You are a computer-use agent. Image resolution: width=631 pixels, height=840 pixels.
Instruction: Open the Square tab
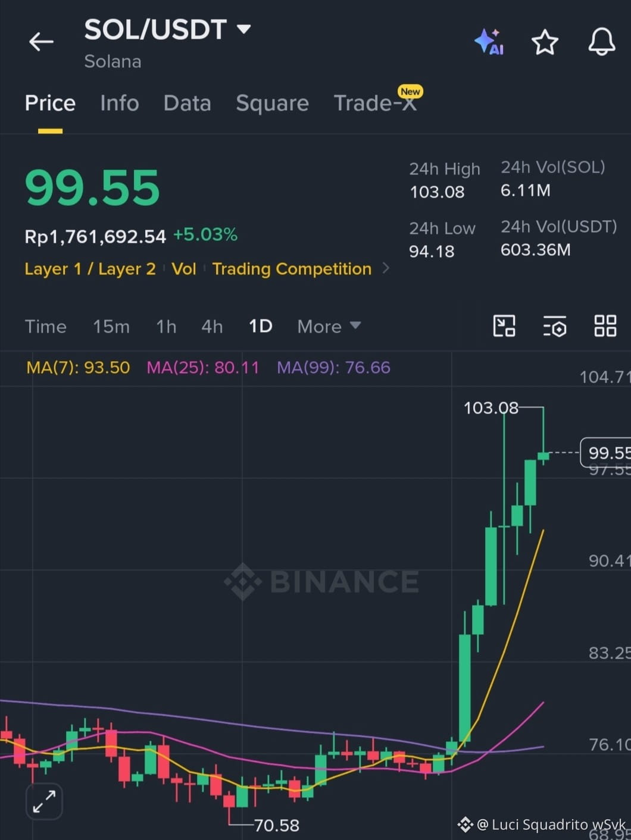pyautogui.click(x=272, y=104)
